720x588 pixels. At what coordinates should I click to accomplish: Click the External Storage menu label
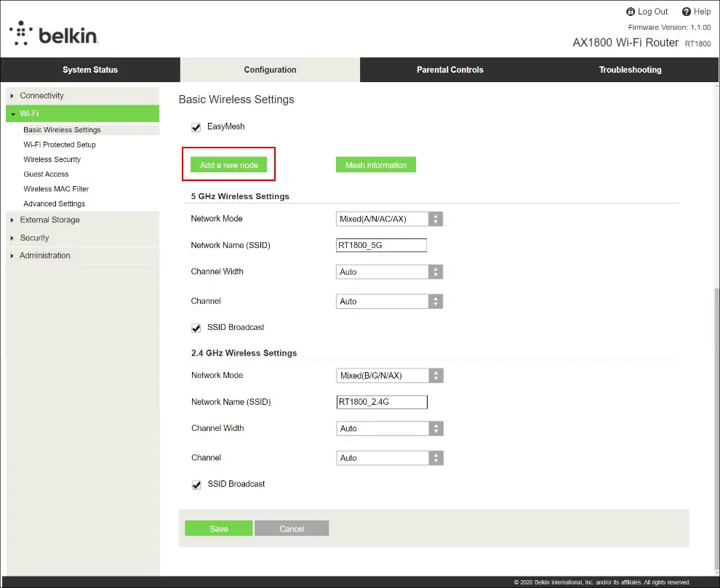coord(49,220)
